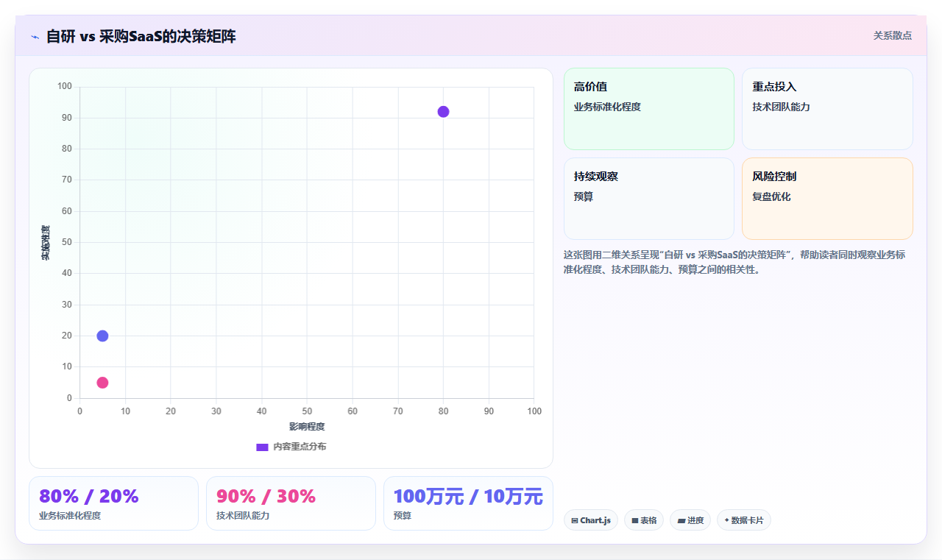942x560 pixels.
Task: Click 复盘优化 in the 风险控制 card
Action: pyautogui.click(x=771, y=197)
